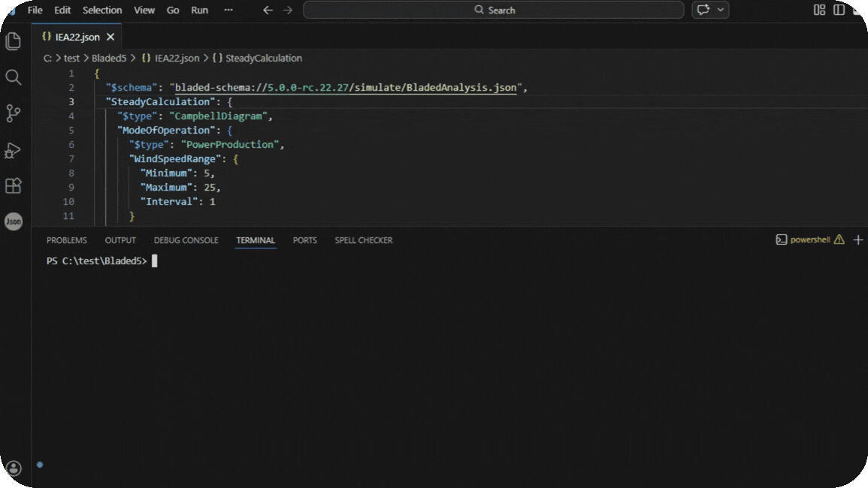The height and width of the screenshot is (488, 868).
Task: Switch to the DEBUG CONSOLE tab
Action: [x=186, y=240]
